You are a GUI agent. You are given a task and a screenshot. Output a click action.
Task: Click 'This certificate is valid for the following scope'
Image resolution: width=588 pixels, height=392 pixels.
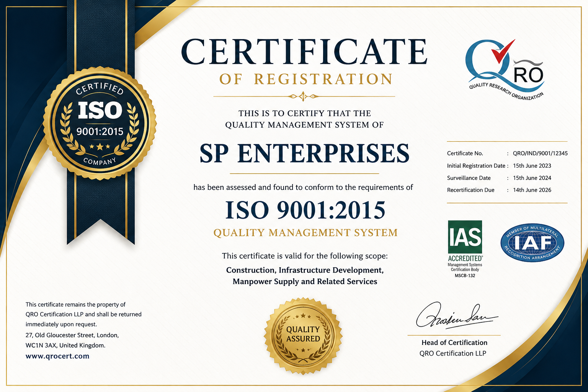pyautogui.click(x=305, y=256)
